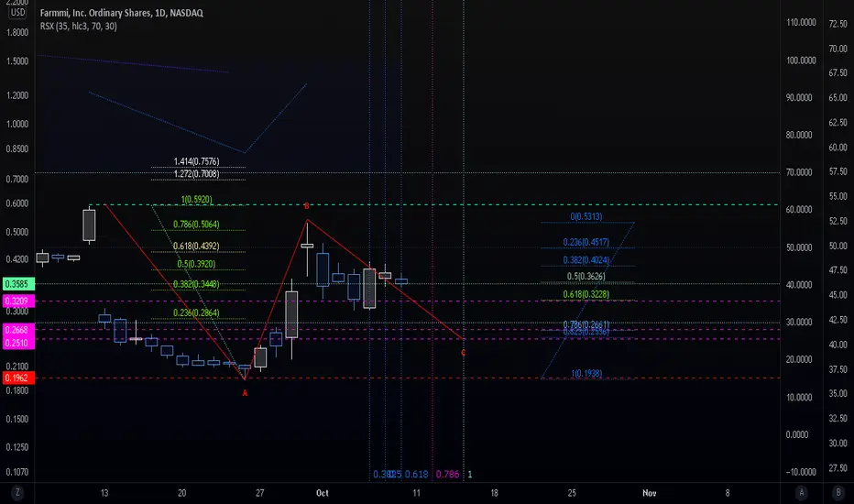Click the 0.1962 red price label
Viewport: 854px width, 504px height.
(x=18, y=378)
